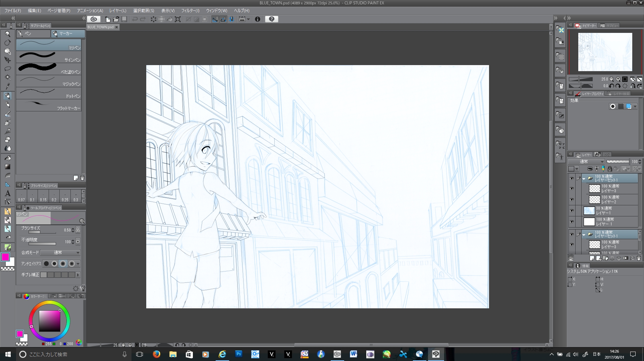Screen dimensions: 644x361
Task: Switch to the マーカー sub tool tab
Action: point(68,34)
